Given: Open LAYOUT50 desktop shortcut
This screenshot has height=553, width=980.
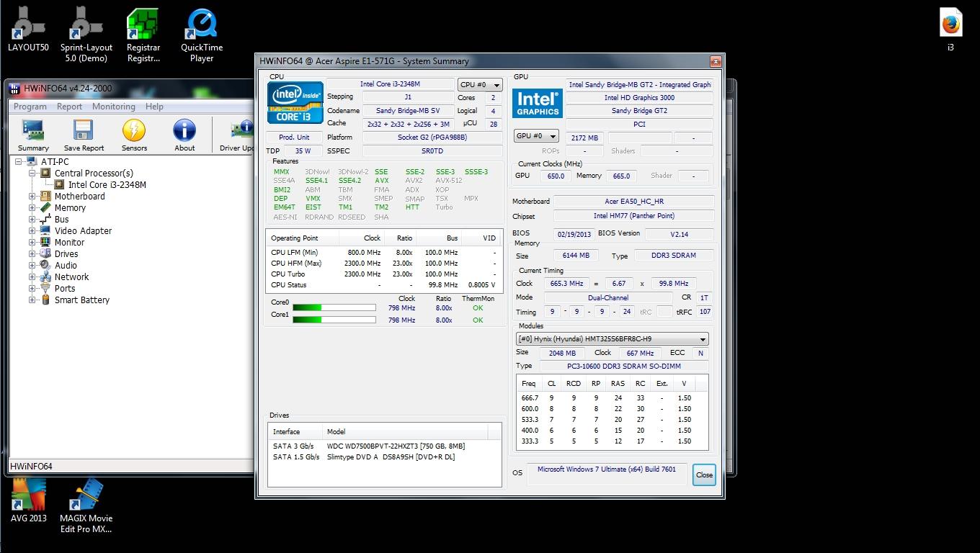Looking at the screenshot, I should coord(28,30).
